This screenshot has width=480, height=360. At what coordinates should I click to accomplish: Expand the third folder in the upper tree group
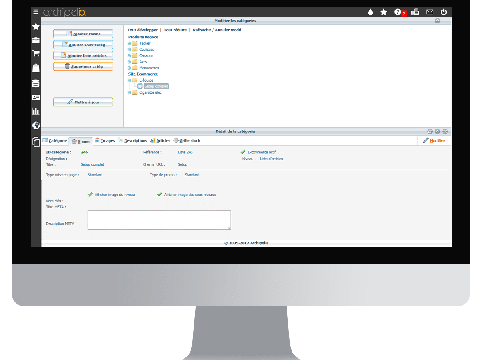pos(129,56)
